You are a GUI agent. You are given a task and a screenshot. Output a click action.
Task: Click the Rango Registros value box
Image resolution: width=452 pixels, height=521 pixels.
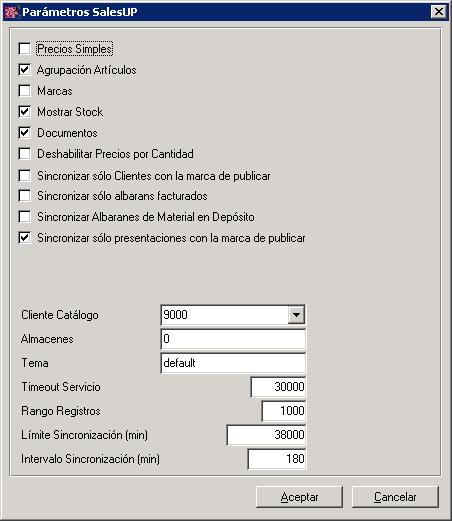(284, 411)
